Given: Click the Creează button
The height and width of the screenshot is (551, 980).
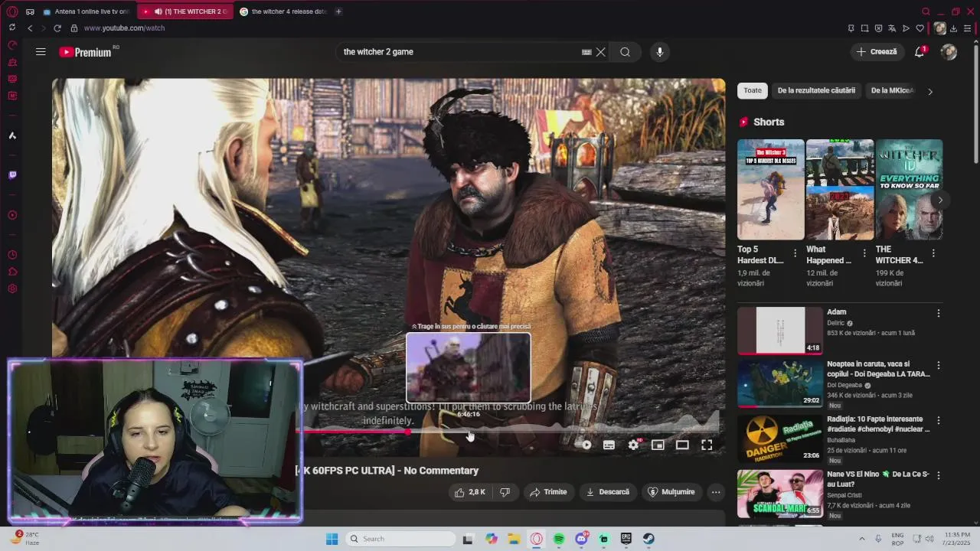Looking at the screenshot, I should pos(877,52).
